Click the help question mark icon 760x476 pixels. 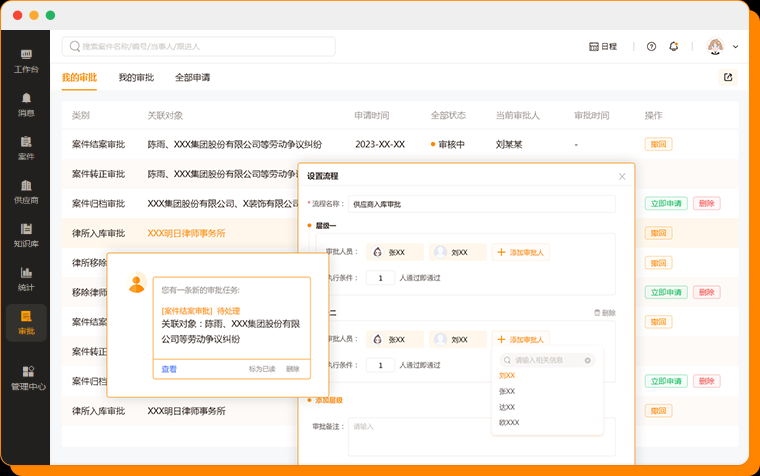[x=651, y=47]
